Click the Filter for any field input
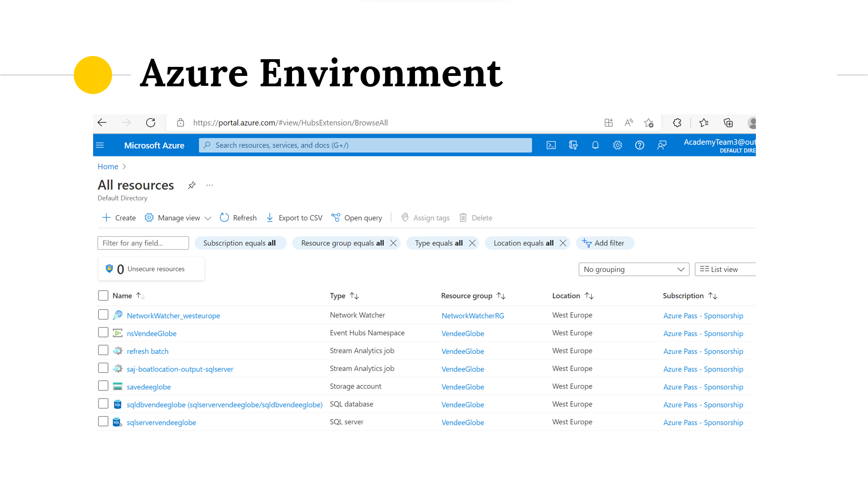The height and width of the screenshot is (488, 868). (143, 243)
